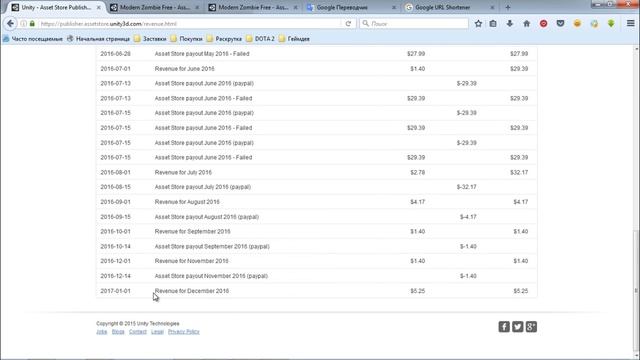Viewport: 640px width, 360px height.
Task: Close the Google Переводчик tab
Action: 393,8
